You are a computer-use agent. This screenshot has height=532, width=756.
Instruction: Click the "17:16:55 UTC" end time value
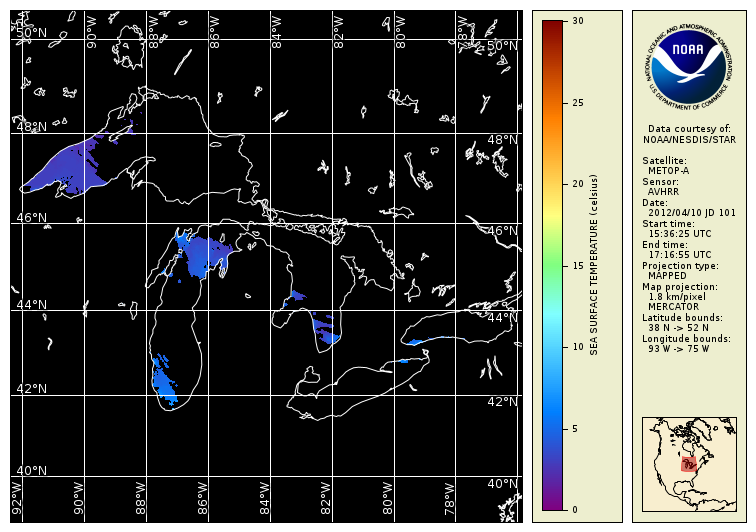[x=680, y=255]
